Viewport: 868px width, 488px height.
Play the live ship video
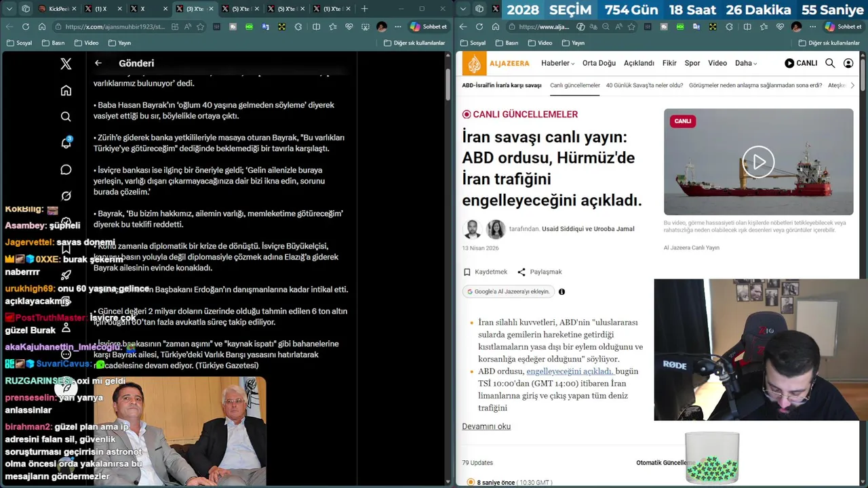coord(758,162)
